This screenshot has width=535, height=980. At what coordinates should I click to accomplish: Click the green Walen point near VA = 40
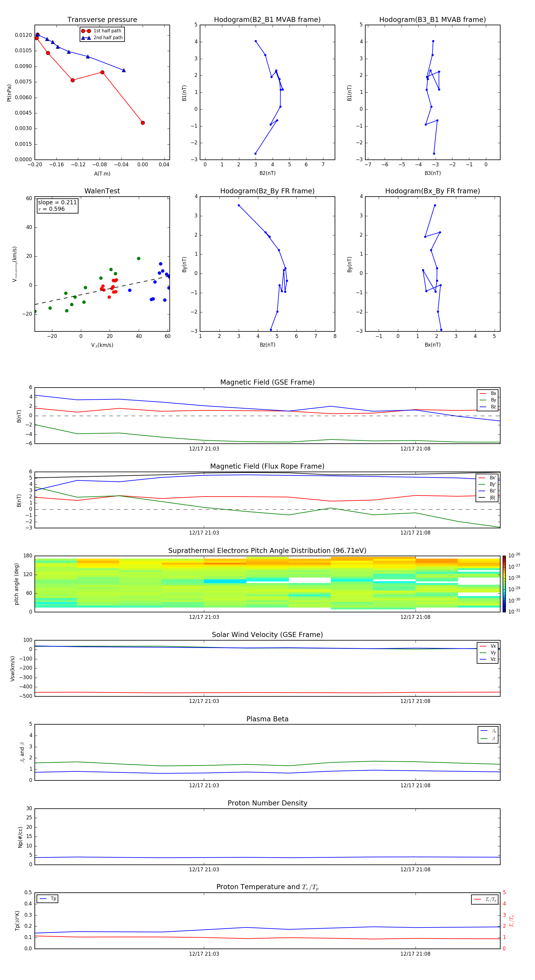pos(139,259)
